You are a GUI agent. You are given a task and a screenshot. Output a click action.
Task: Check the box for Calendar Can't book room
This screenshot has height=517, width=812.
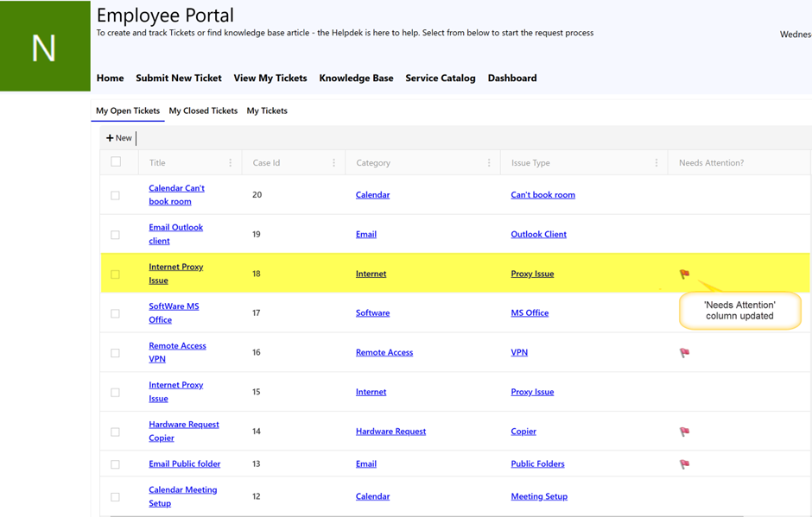pyautogui.click(x=116, y=196)
